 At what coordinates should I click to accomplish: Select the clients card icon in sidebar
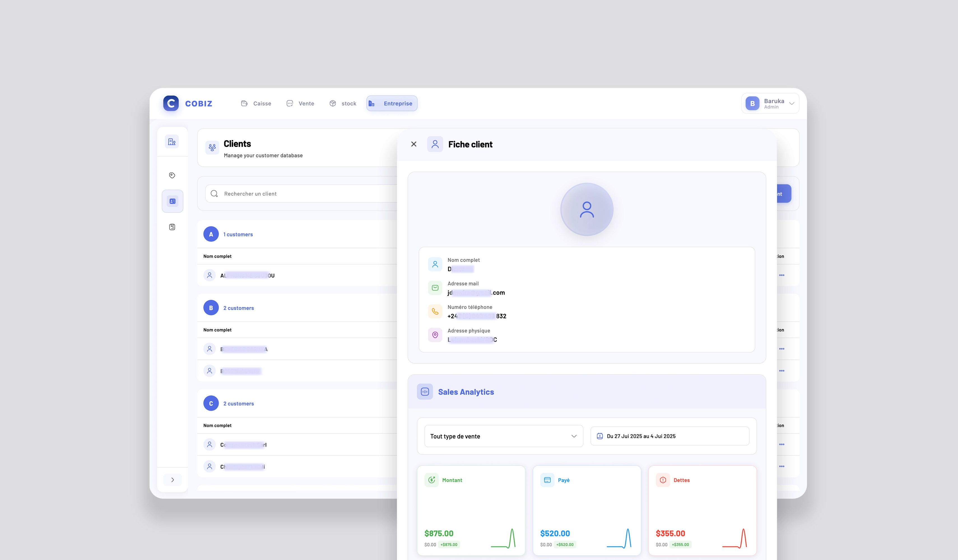(x=172, y=201)
